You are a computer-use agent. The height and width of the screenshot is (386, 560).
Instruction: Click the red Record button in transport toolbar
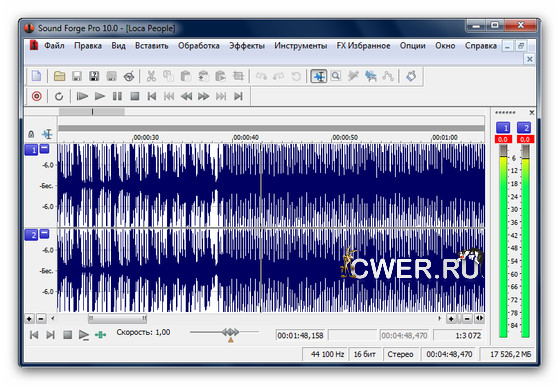click(37, 96)
